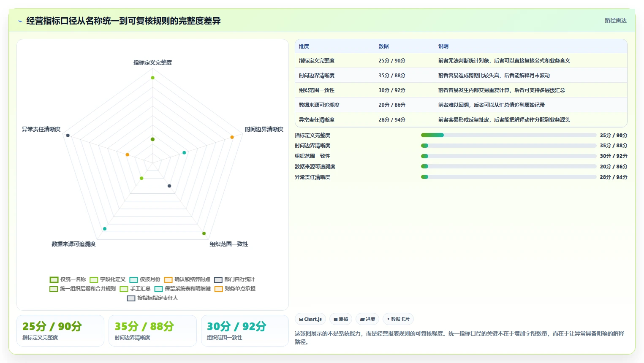Click the 数据卡片 tag

tap(398, 319)
